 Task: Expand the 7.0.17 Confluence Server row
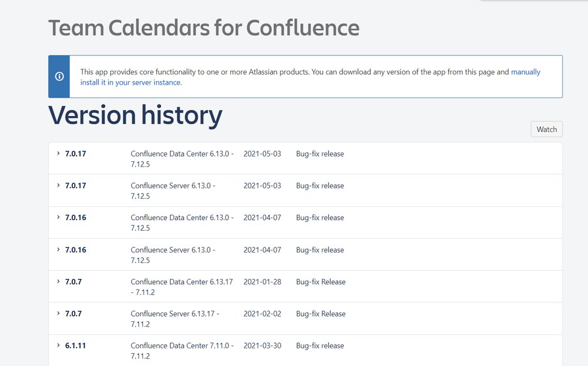[58, 185]
